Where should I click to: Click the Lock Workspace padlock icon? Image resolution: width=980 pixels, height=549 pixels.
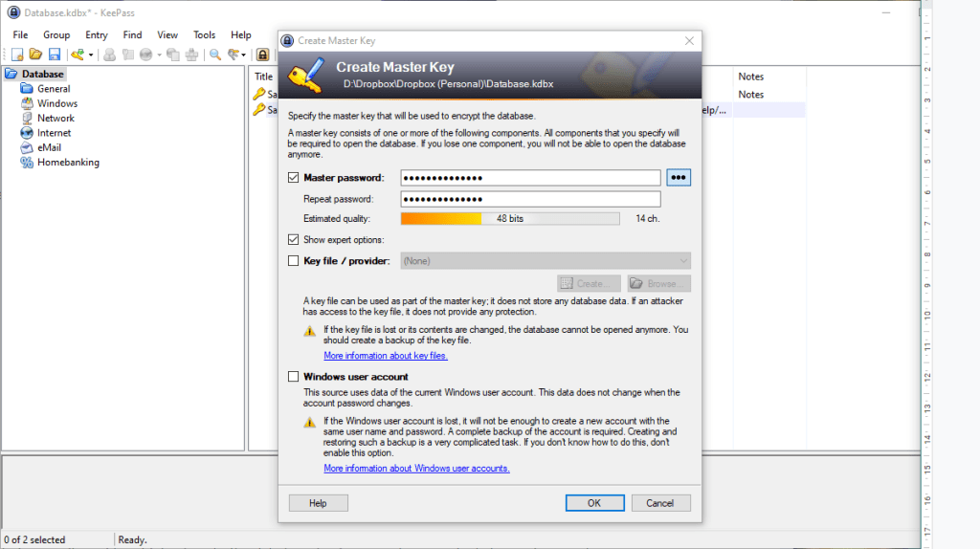coord(263,55)
